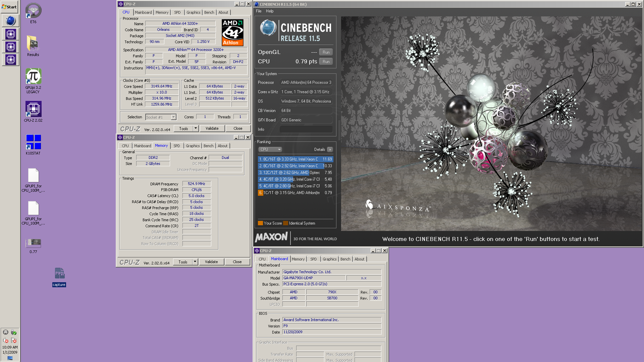Expand the Tools arrow in CPU window
The width and height of the screenshot is (644, 362).
tap(196, 128)
